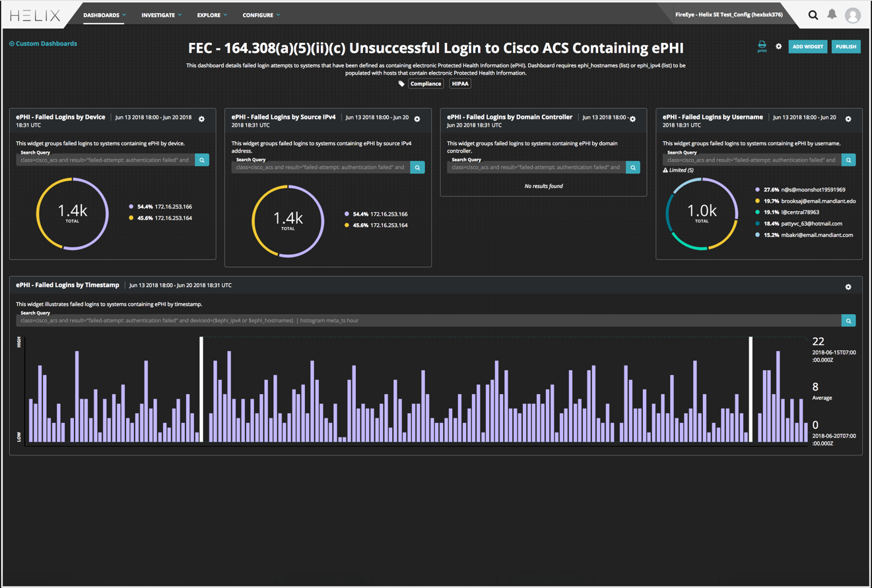872x588 pixels.
Task: Click the Helix logo
Action: point(35,15)
